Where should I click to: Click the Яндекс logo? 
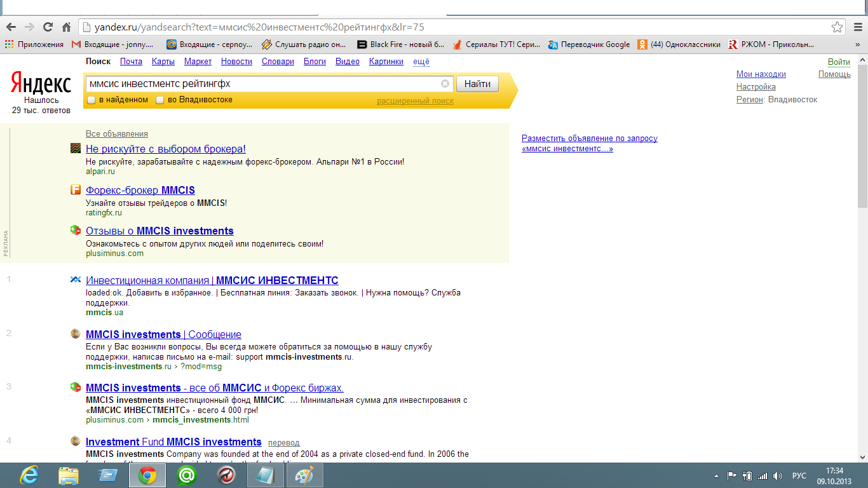(41, 83)
